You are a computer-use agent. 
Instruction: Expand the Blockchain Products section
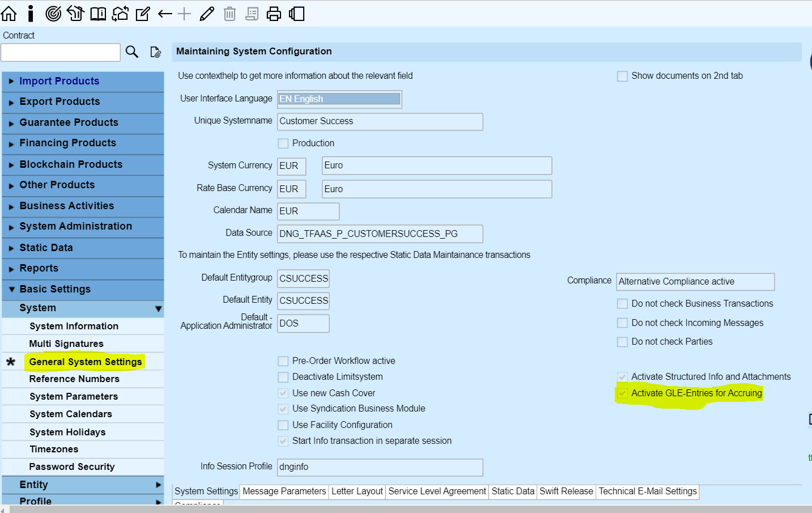[83, 164]
